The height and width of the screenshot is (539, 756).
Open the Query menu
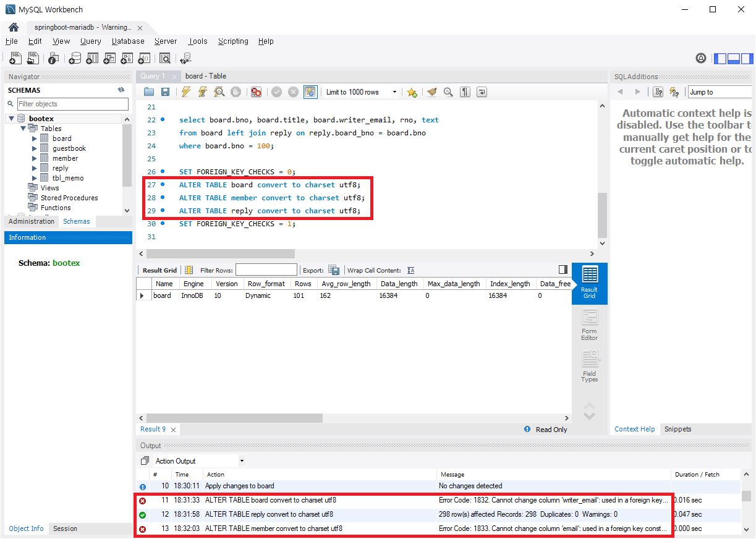pos(90,41)
